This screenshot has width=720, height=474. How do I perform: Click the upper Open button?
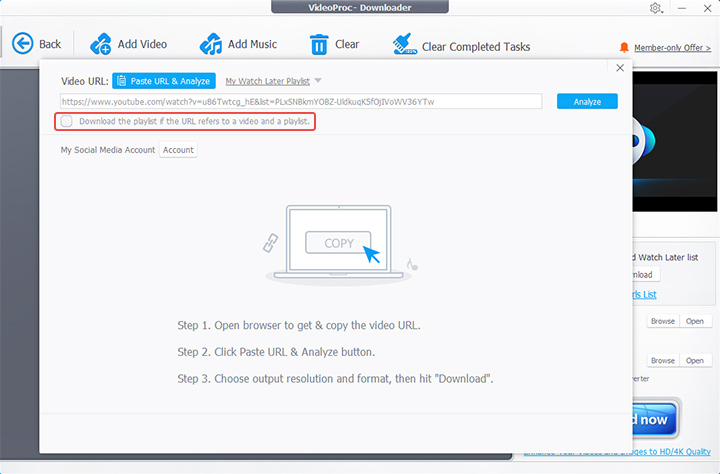coord(695,321)
